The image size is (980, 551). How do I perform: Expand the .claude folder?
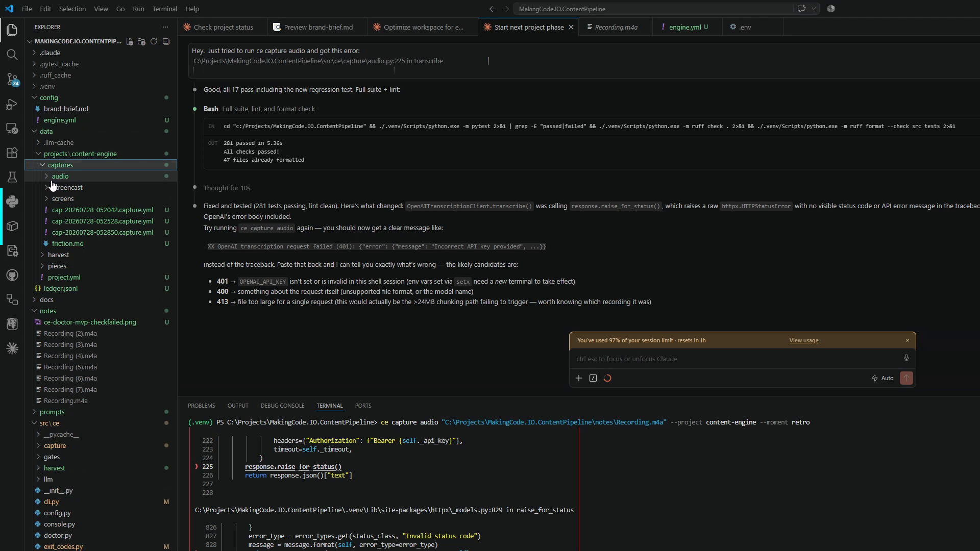pos(50,53)
